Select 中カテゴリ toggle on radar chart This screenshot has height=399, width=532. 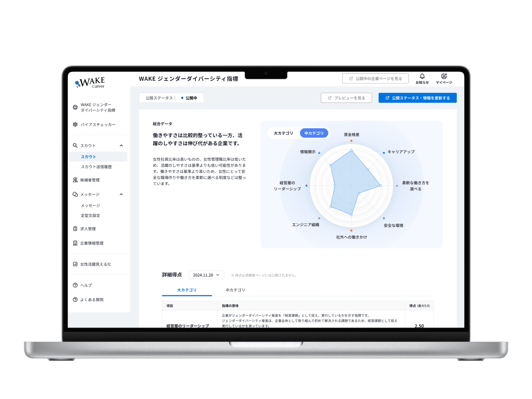(x=314, y=133)
